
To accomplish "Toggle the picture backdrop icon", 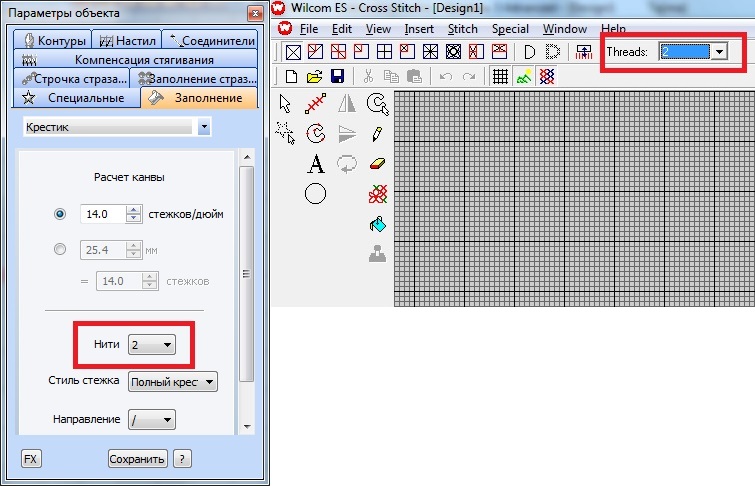I will [524, 77].
